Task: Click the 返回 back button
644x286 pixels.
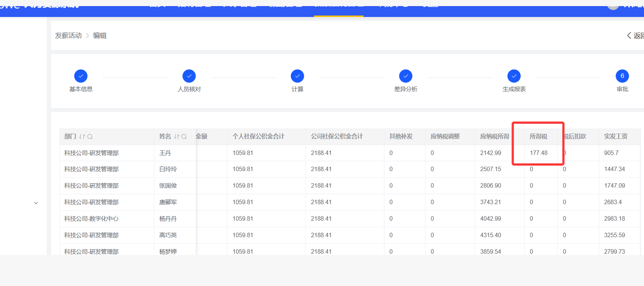Action: (x=635, y=35)
